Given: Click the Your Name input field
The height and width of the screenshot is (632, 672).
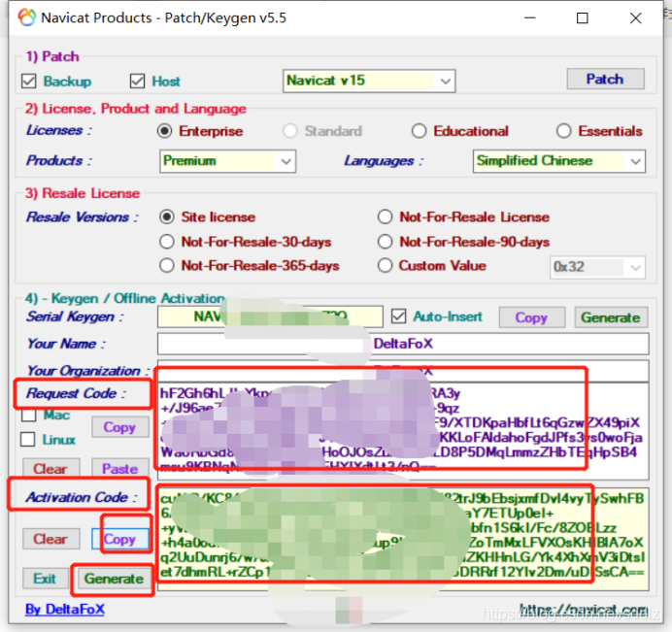Looking at the screenshot, I should [403, 344].
